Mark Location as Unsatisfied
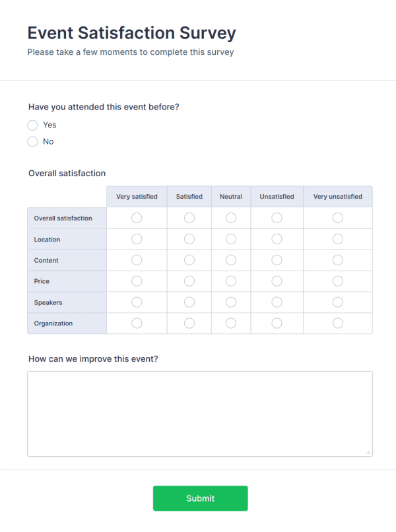396x532 pixels. (277, 239)
